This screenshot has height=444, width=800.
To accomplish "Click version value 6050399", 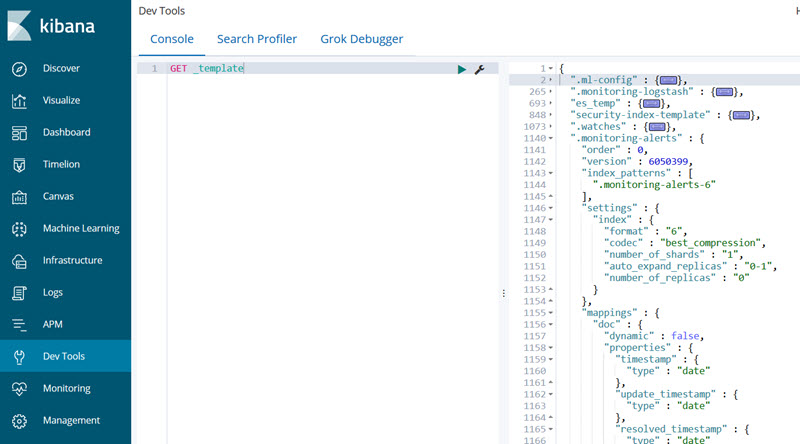I will 668,162.
